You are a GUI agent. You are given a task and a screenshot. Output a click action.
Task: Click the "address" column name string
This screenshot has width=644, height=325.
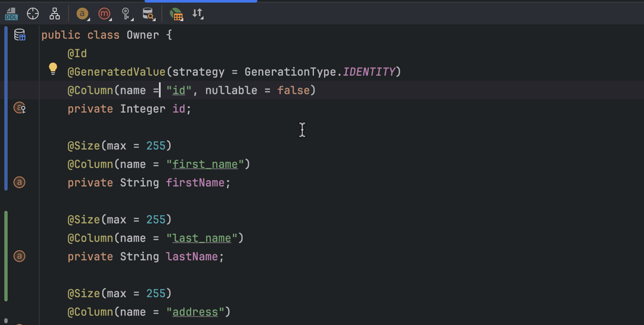coord(195,312)
